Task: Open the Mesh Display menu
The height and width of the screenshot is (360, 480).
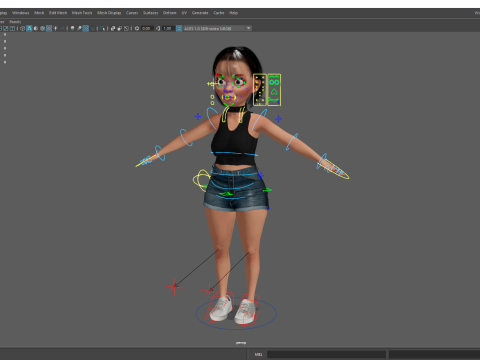Action: [x=109, y=13]
